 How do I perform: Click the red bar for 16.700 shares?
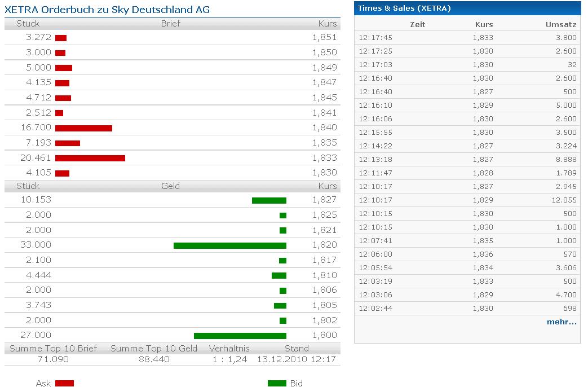pos(83,128)
